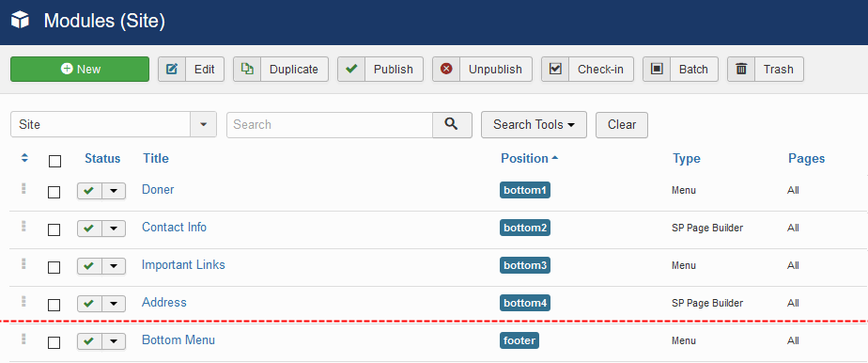
Task: Open status dropdown arrow for Bottom Menu
Action: (x=114, y=341)
